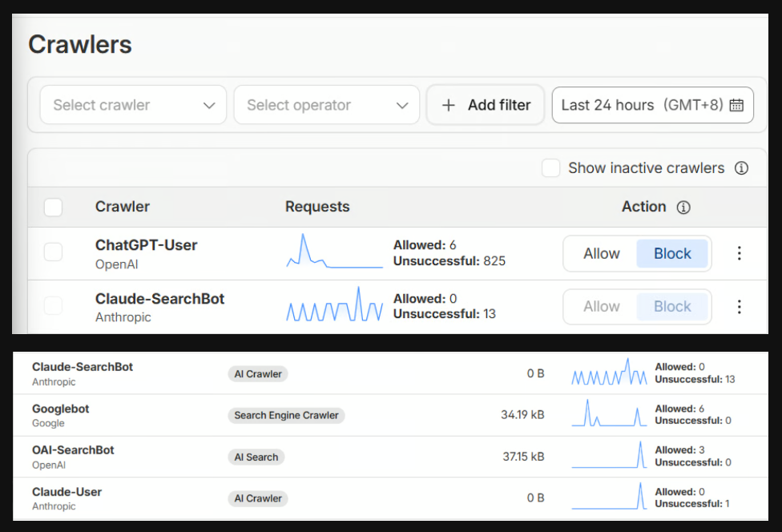Click the calendar icon in date range
The width and height of the screenshot is (782, 532).
[x=736, y=105]
